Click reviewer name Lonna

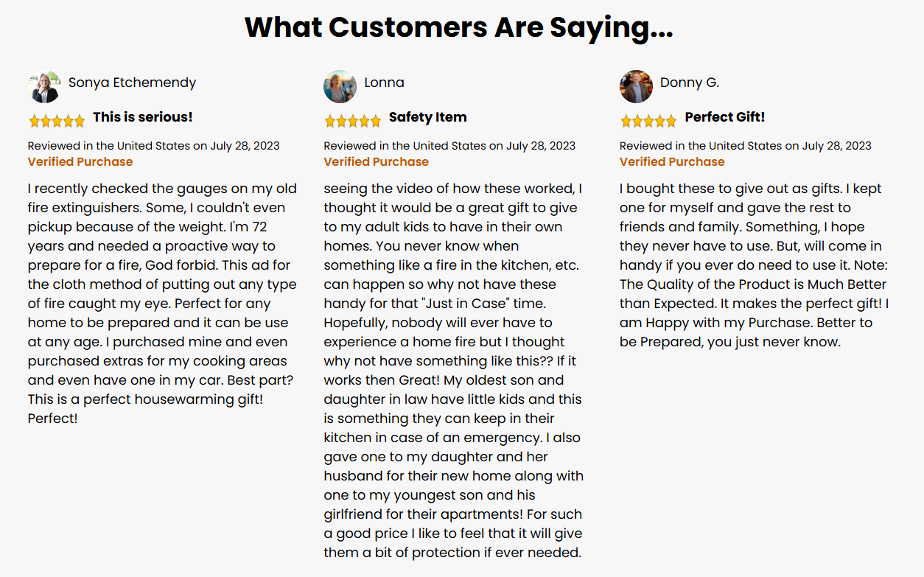point(385,83)
